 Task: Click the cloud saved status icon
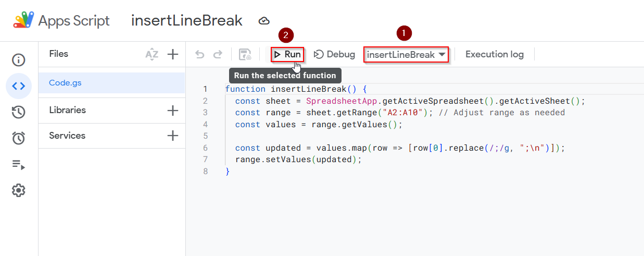tap(264, 21)
